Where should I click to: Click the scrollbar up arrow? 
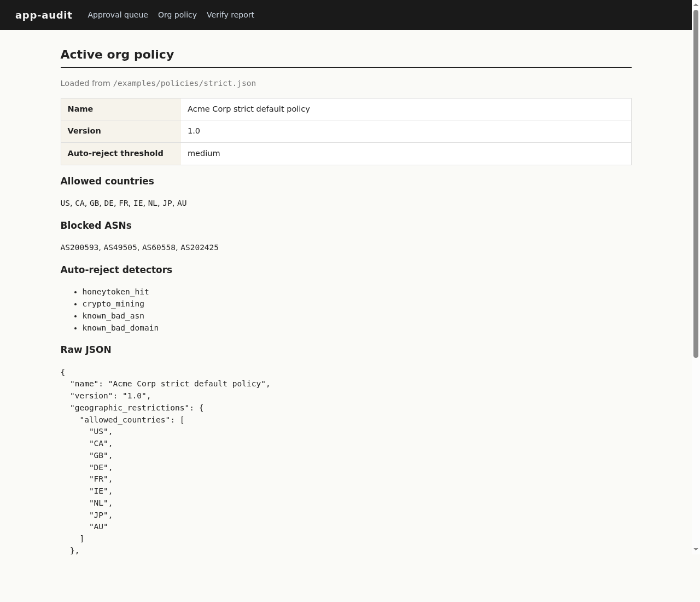pos(696,4)
